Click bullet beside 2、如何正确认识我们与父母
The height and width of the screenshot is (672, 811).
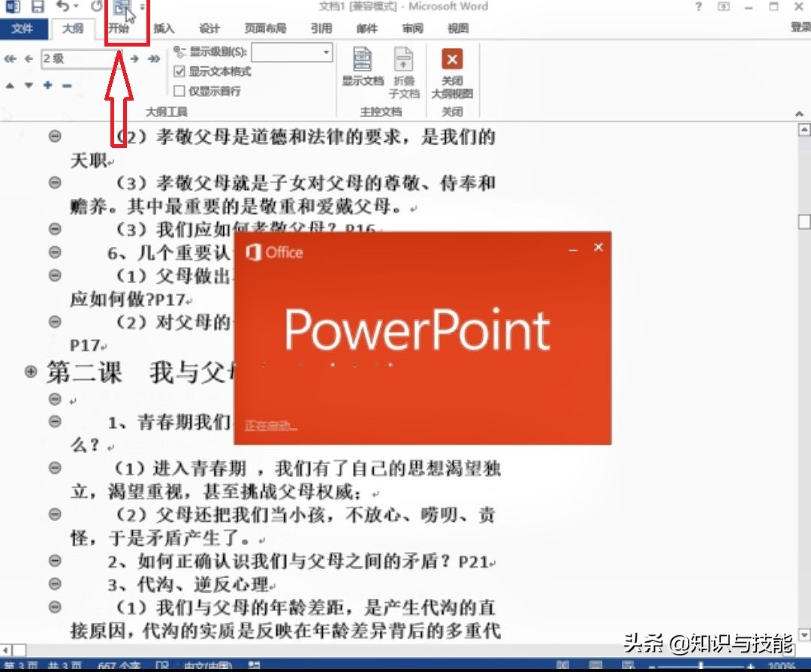[55, 560]
